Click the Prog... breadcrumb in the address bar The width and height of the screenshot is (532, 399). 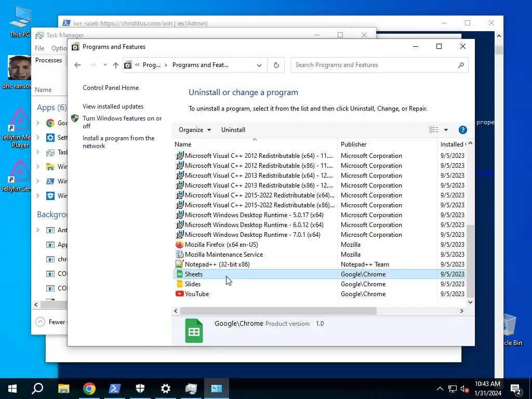point(151,65)
